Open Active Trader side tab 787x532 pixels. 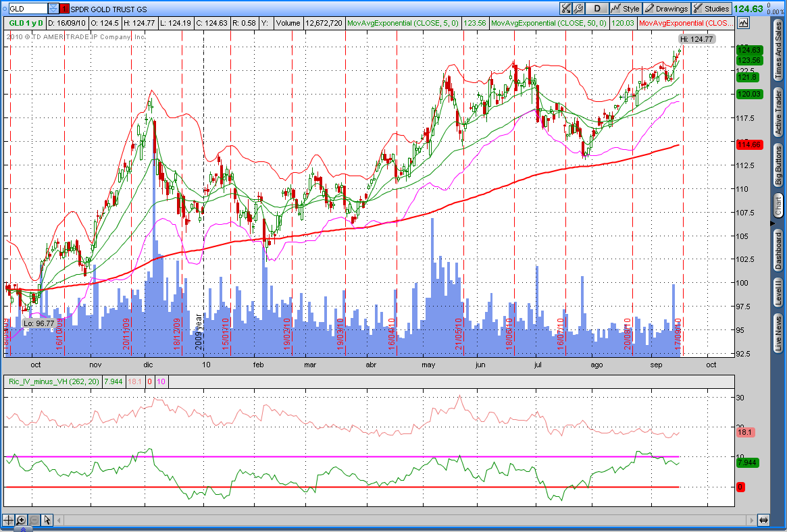tap(778, 113)
